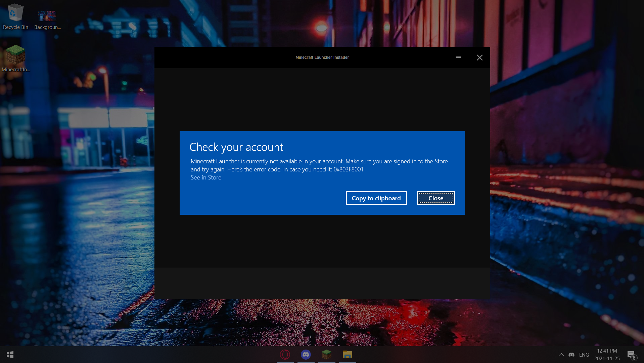
Task: Close the installer window with X
Action: click(x=479, y=57)
